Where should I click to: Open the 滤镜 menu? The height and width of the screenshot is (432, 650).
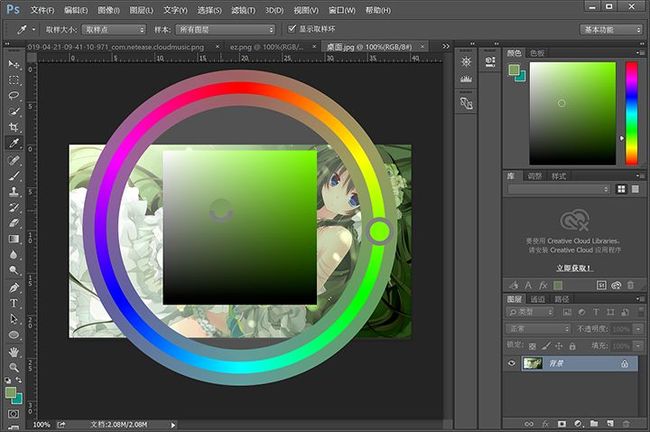243,10
